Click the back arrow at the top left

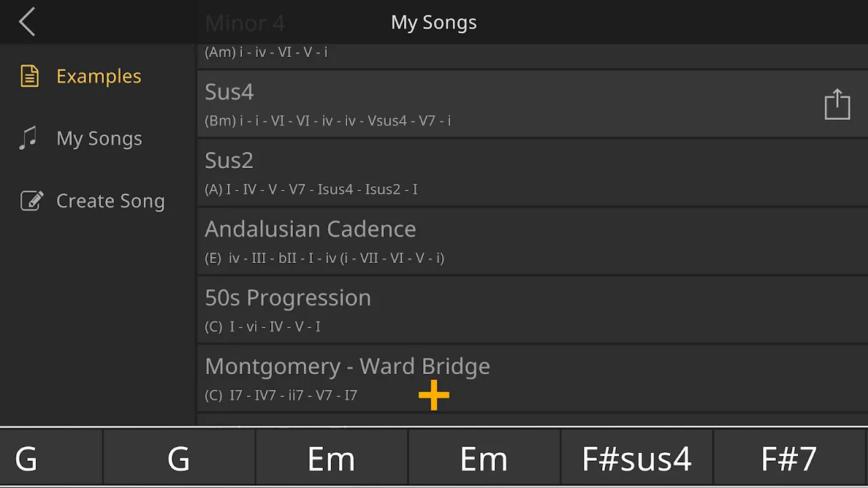point(26,22)
